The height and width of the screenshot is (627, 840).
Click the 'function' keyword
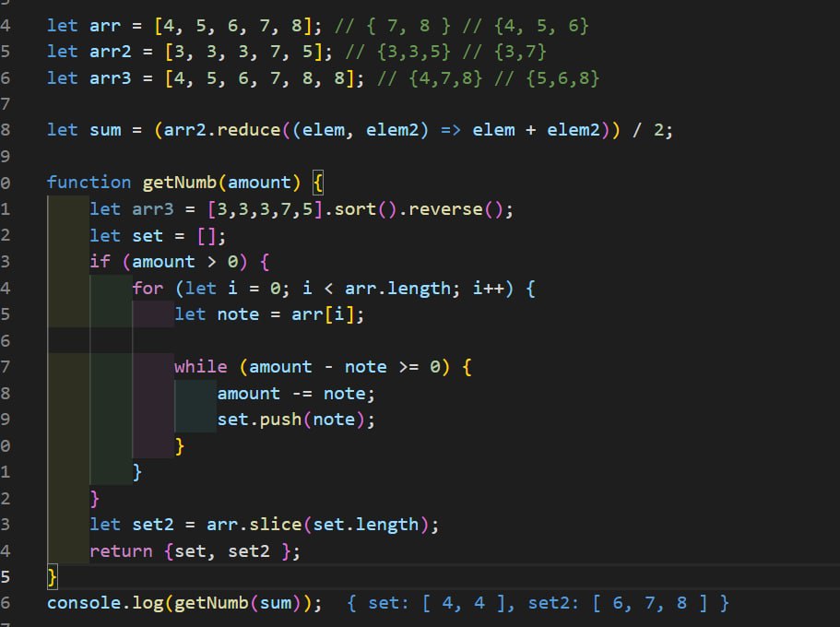pos(89,183)
